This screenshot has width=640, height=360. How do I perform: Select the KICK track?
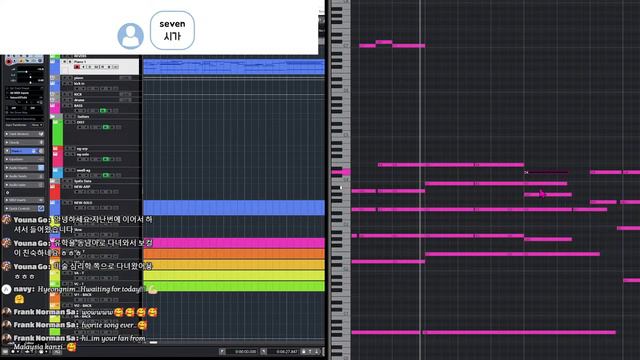(78, 94)
